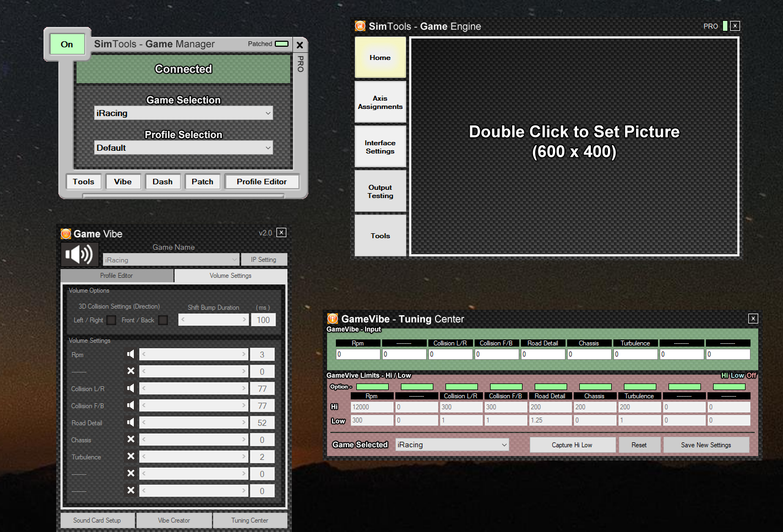Click the Set Picture placeholder area
783x532 pixels.
[574, 146]
